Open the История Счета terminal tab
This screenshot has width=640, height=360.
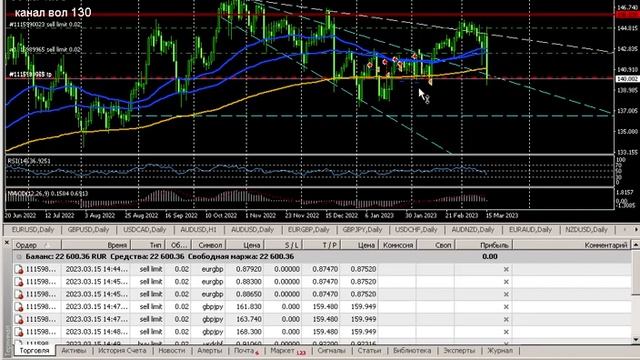122,351
